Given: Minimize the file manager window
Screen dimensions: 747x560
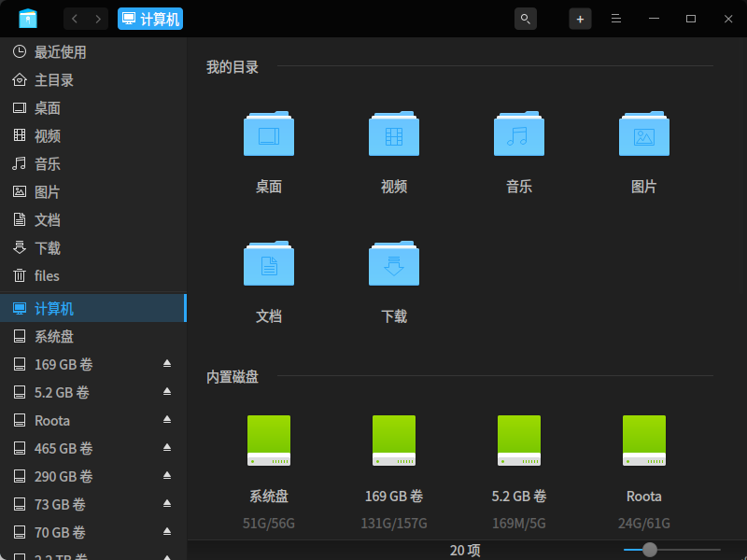Looking at the screenshot, I should [x=655, y=19].
